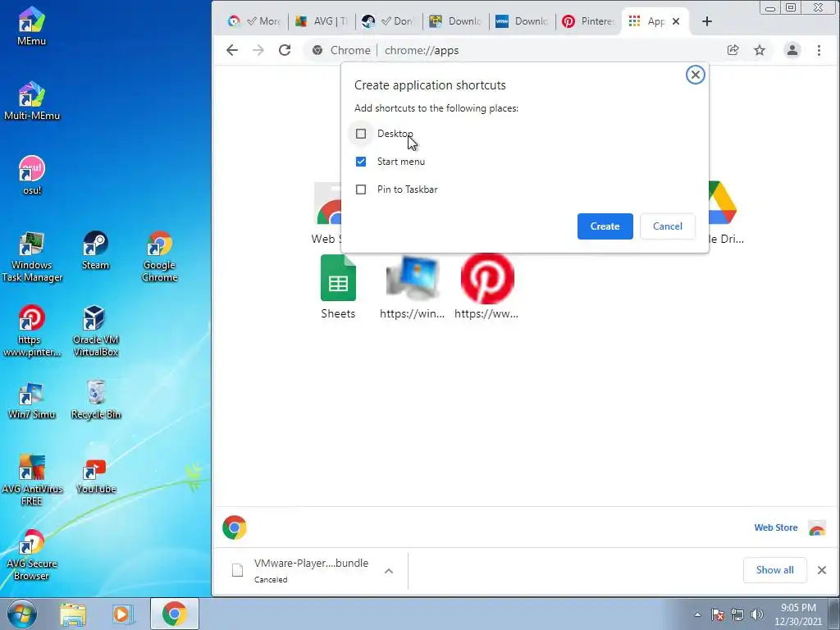Screen dimensions: 840x630
Task: Click the Create button
Action: 605,226
